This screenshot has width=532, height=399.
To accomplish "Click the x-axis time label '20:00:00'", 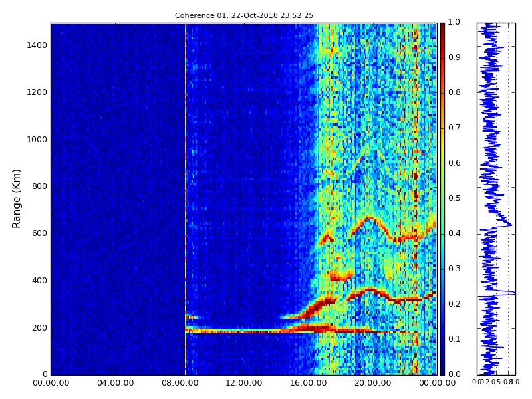I will 373,383.
